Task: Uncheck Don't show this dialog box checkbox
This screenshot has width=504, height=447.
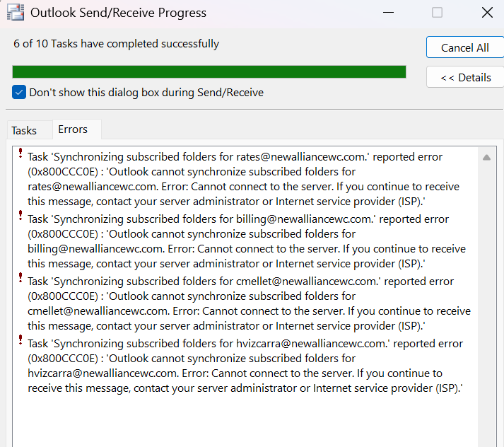Action: point(19,92)
